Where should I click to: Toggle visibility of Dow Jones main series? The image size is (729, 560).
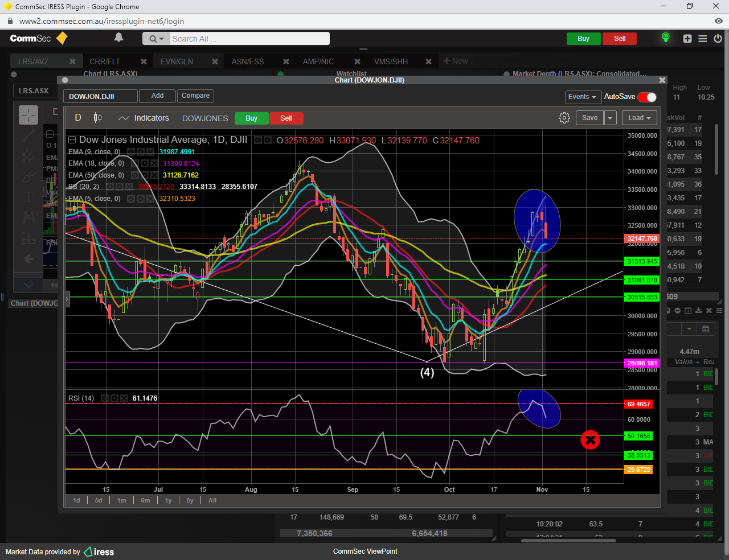click(x=258, y=140)
